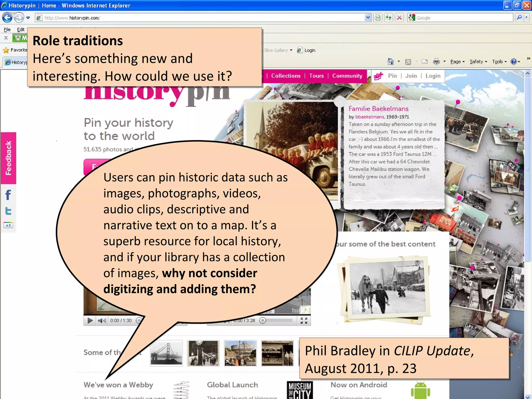Screen dimensions: 532x399
Task: Click the browser Back arrow button
Action: click(x=7, y=18)
